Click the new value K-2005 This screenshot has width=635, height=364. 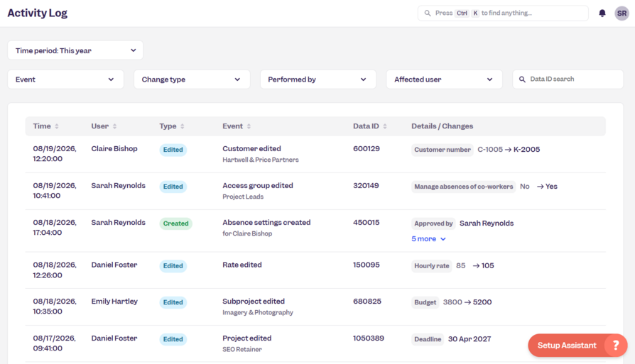coord(526,150)
